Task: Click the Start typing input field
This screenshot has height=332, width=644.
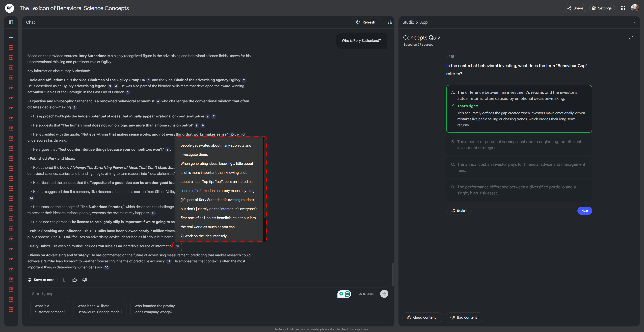Action: click(175, 294)
